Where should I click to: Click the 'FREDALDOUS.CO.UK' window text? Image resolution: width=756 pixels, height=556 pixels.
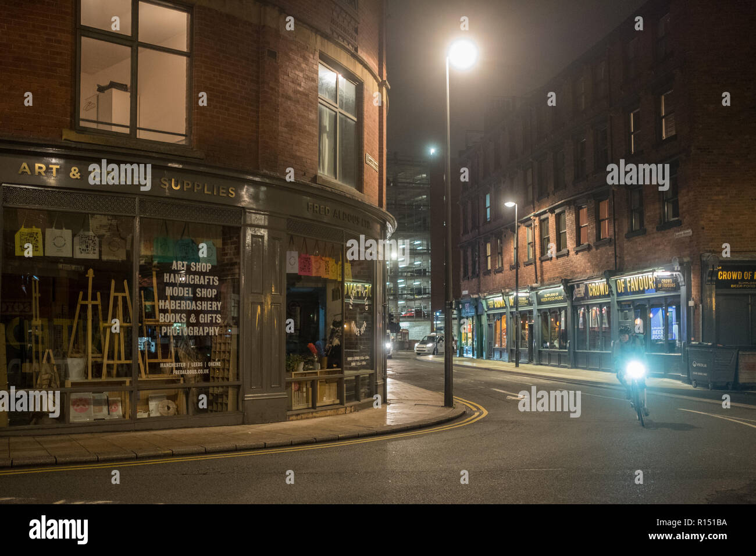[x=190, y=371]
